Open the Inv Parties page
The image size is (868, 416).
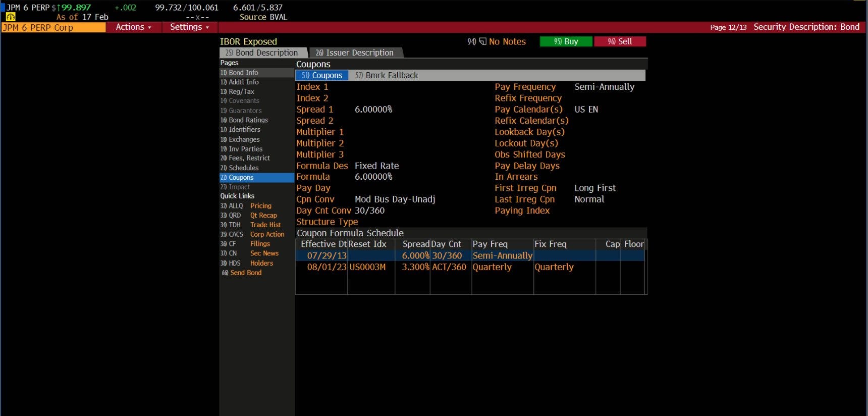point(256,149)
